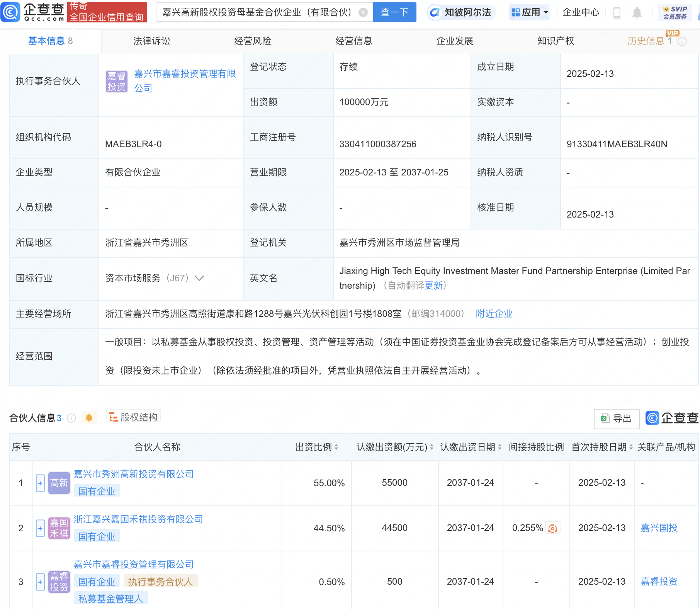The height and width of the screenshot is (609, 700).
Task: Click the 高新 logo in partner row 1
Action: coord(59,483)
